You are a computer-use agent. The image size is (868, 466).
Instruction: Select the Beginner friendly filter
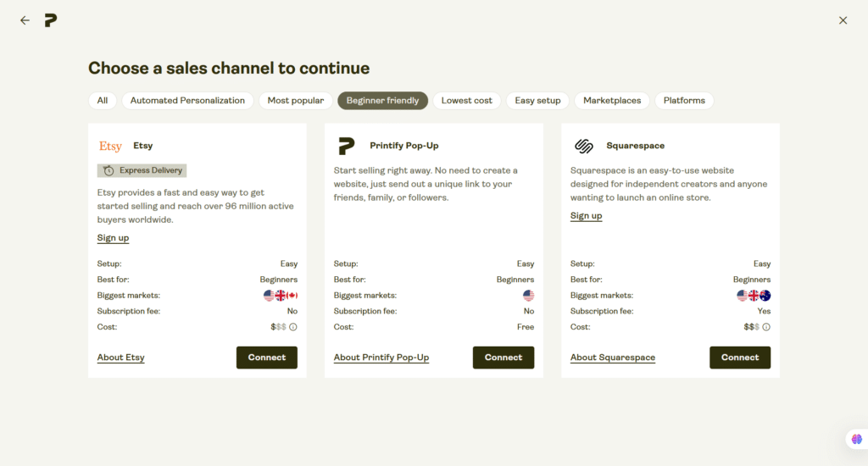[x=382, y=101]
